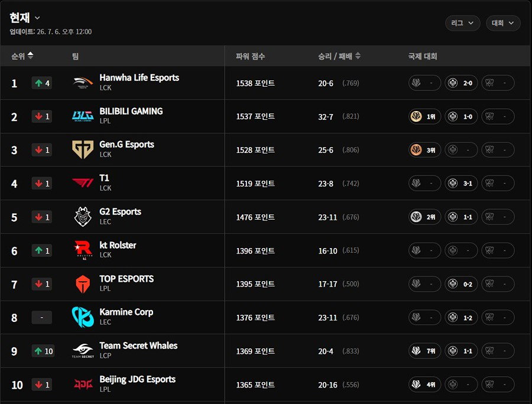Sort the table by 순위 rank arrows
The width and height of the screenshot is (532, 404).
tap(31, 56)
